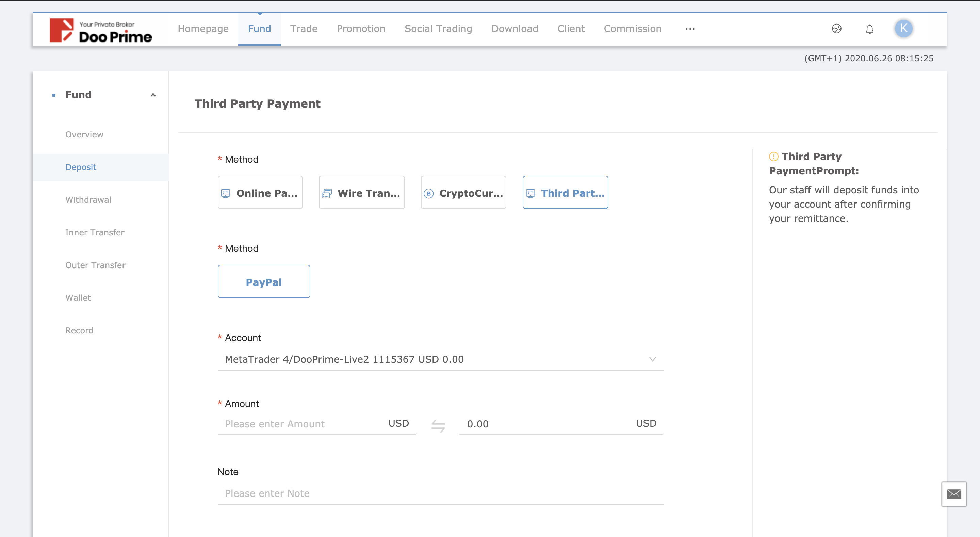Select Deposit in the sidebar
This screenshot has height=537, width=980.
point(100,167)
